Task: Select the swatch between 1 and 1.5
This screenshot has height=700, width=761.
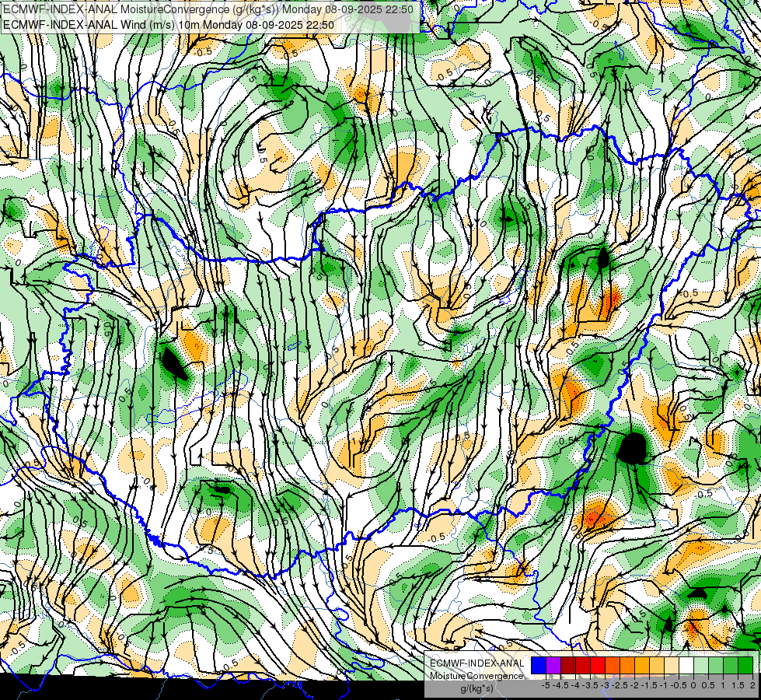Action: (731, 666)
